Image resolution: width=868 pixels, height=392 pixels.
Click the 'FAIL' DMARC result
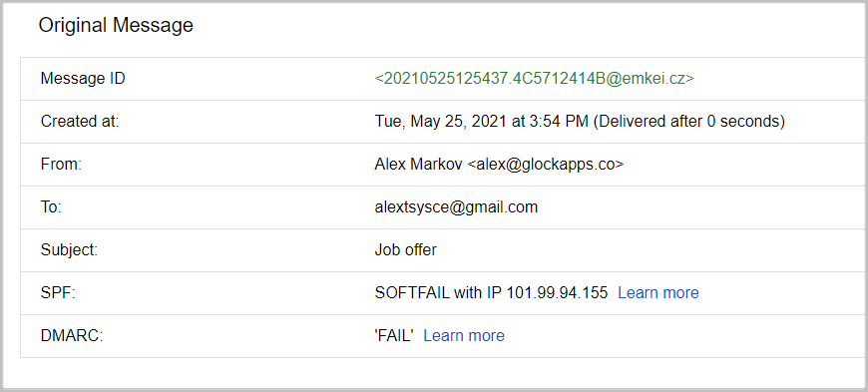(394, 335)
